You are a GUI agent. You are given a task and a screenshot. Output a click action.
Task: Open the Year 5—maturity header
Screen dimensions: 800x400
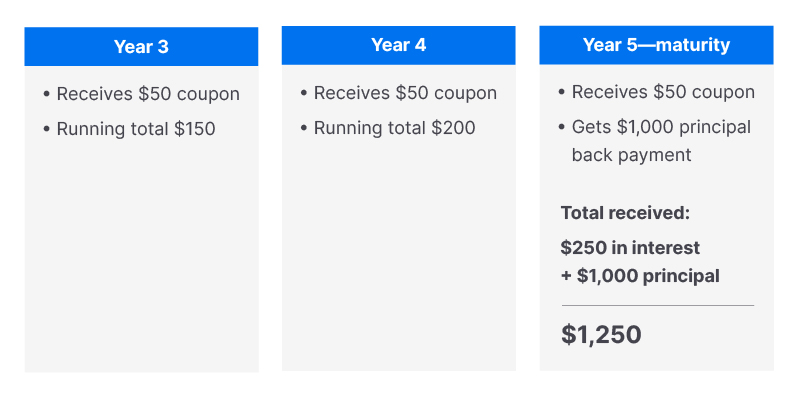click(656, 45)
